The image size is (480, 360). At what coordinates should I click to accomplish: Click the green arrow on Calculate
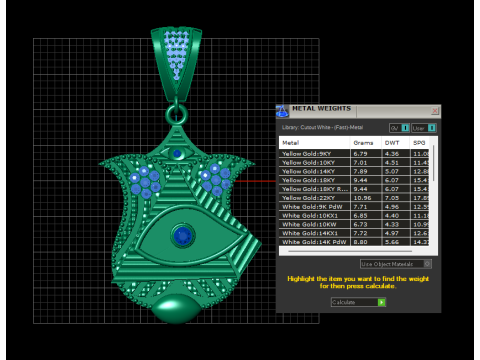pyautogui.click(x=382, y=302)
